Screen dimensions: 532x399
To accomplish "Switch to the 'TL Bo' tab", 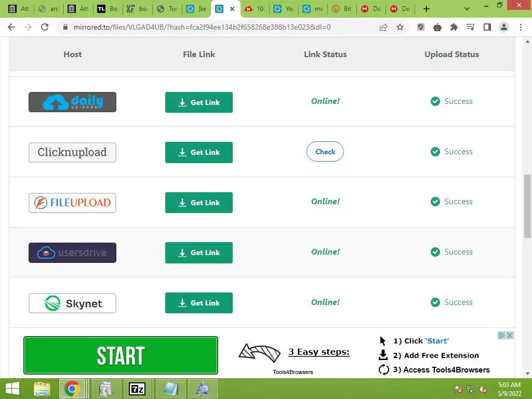I will point(107,9).
